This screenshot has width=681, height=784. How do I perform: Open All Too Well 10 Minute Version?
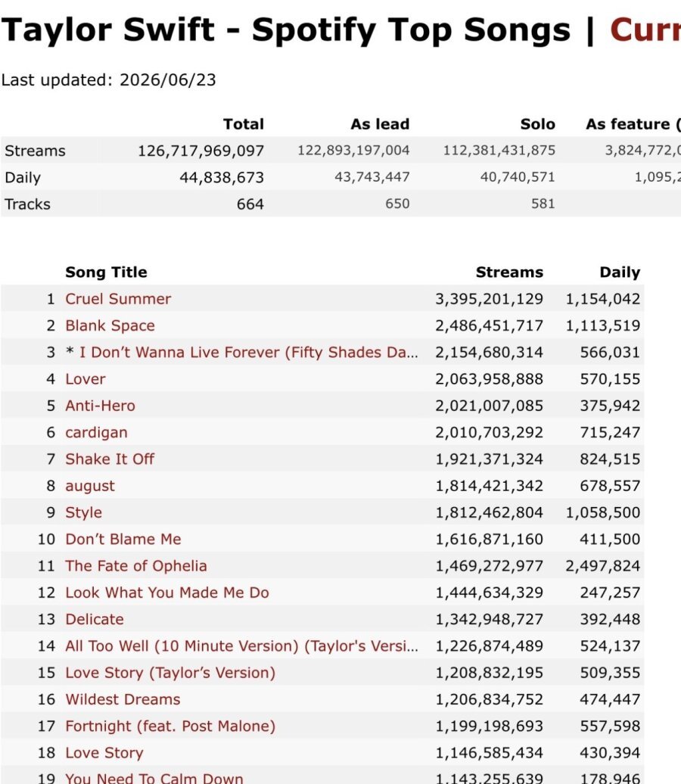(x=241, y=646)
